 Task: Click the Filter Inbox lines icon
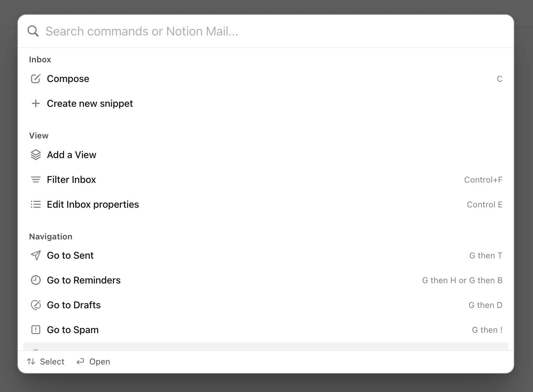36,179
